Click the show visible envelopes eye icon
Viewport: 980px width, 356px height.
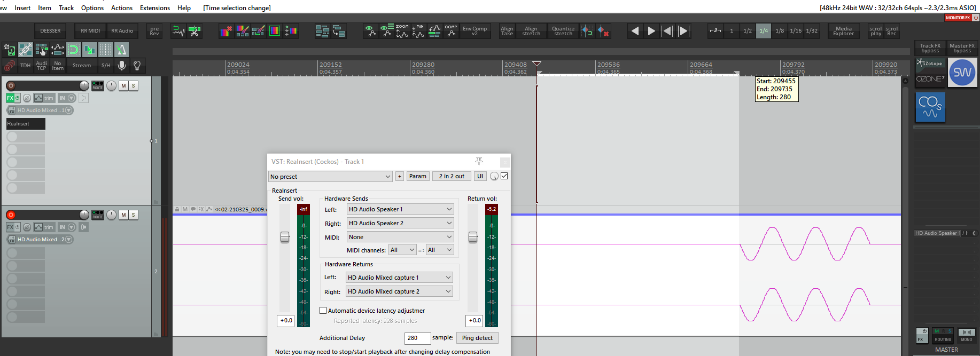pyautogui.click(x=370, y=31)
